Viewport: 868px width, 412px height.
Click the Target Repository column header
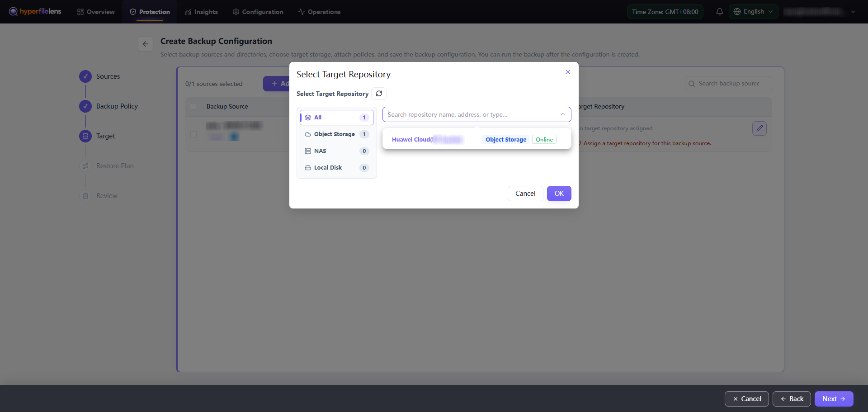[x=601, y=106]
